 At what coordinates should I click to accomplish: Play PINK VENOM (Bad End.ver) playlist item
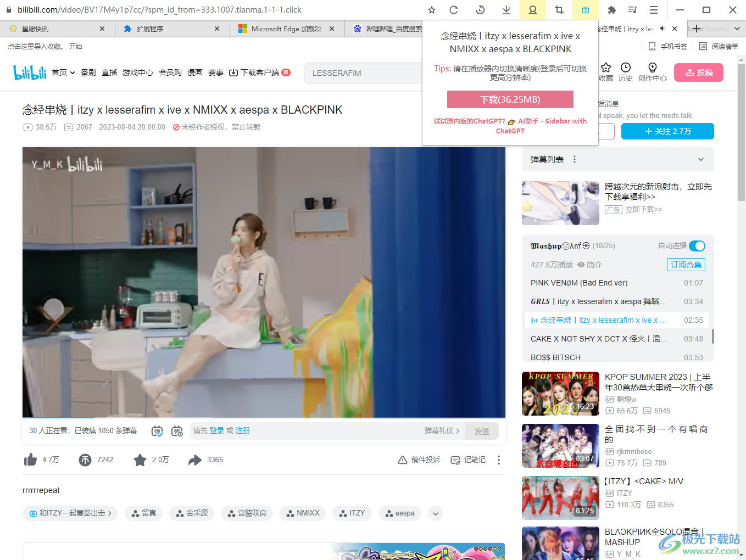point(617,283)
